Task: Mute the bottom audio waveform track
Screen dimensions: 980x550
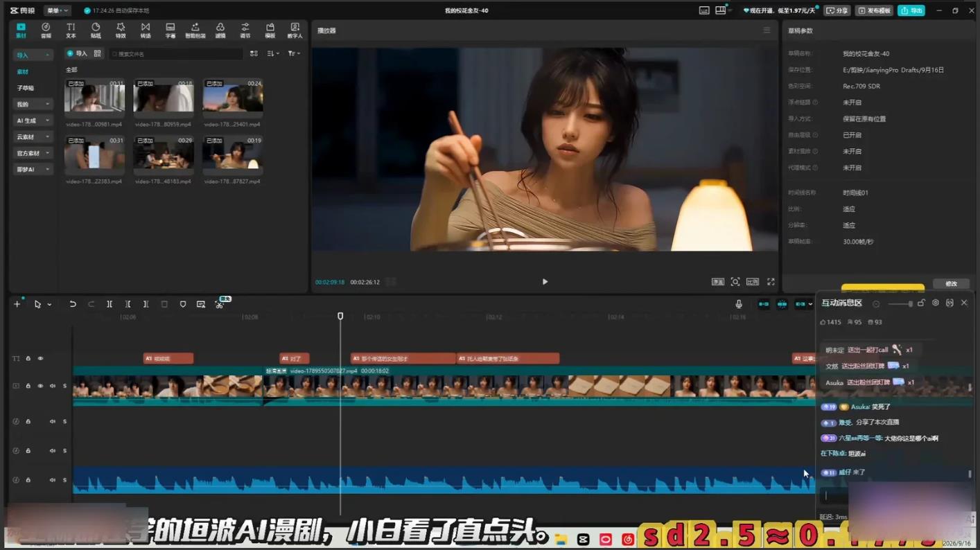Action: (x=53, y=480)
